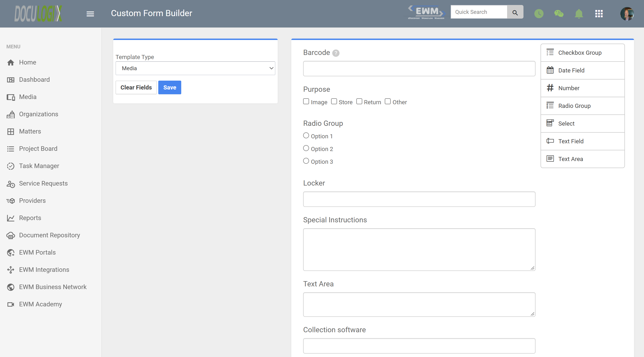Click into the Special Instructions textarea
The height and width of the screenshot is (357, 644).
419,250
